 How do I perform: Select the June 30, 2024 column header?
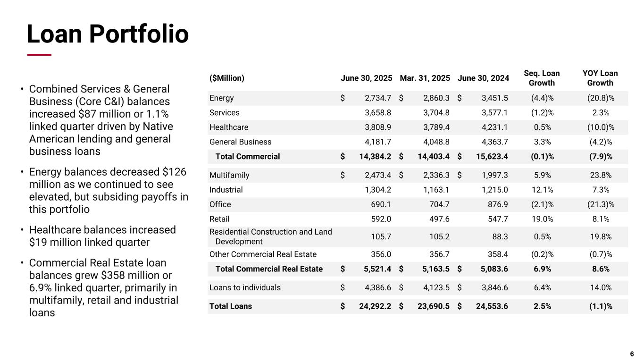pos(483,78)
